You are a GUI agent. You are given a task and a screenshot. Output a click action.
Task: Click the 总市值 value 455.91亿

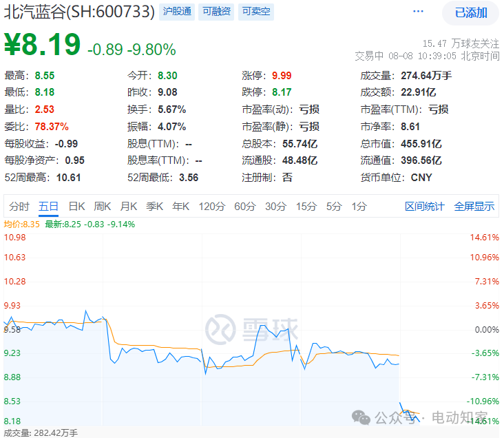tap(421, 143)
